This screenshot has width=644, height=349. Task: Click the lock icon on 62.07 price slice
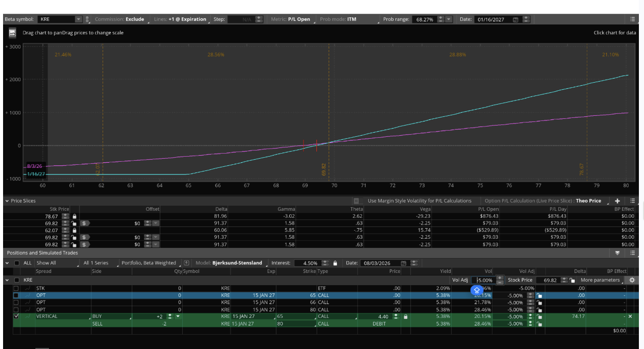(75, 230)
